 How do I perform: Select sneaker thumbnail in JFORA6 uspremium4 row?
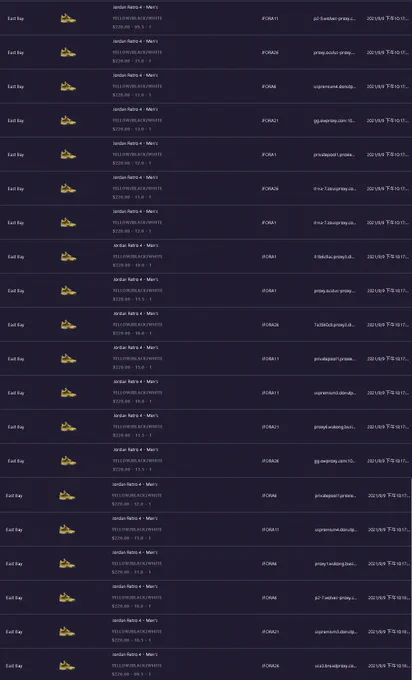coord(68,87)
